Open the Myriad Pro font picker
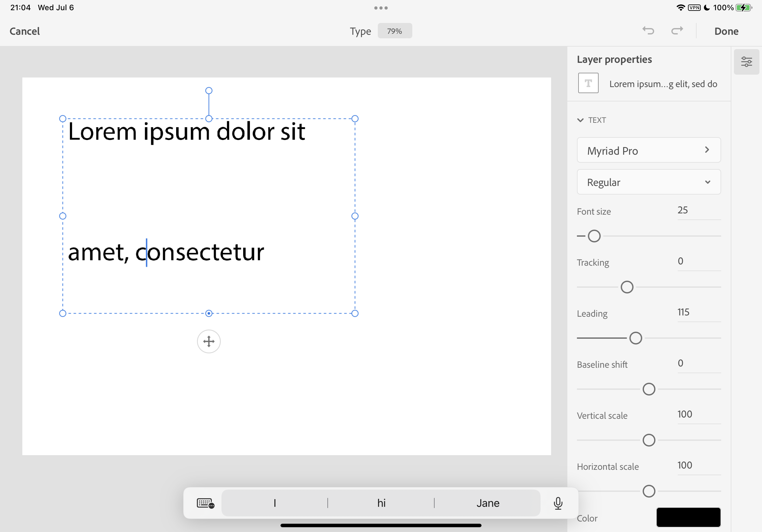Image resolution: width=762 pixels, height=532 pixels. point(648,150)
